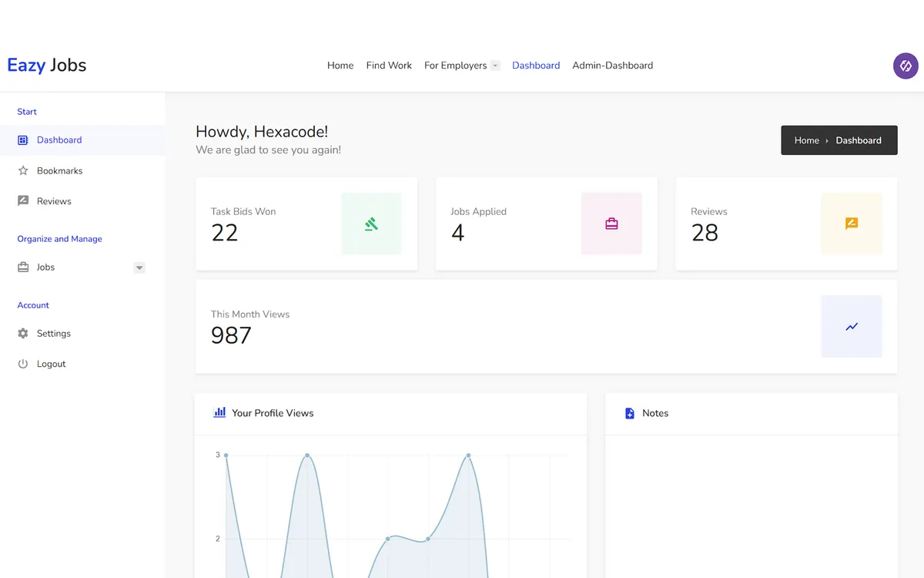Open the For Employers dropdown arrow
This screenshot has width=924, height=578.
[x=495, y=66]
